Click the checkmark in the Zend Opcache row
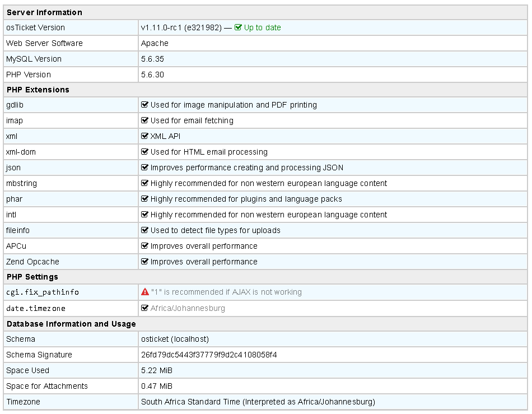The width and height of the screenshot is (532, 414). [x=144, y=262]
